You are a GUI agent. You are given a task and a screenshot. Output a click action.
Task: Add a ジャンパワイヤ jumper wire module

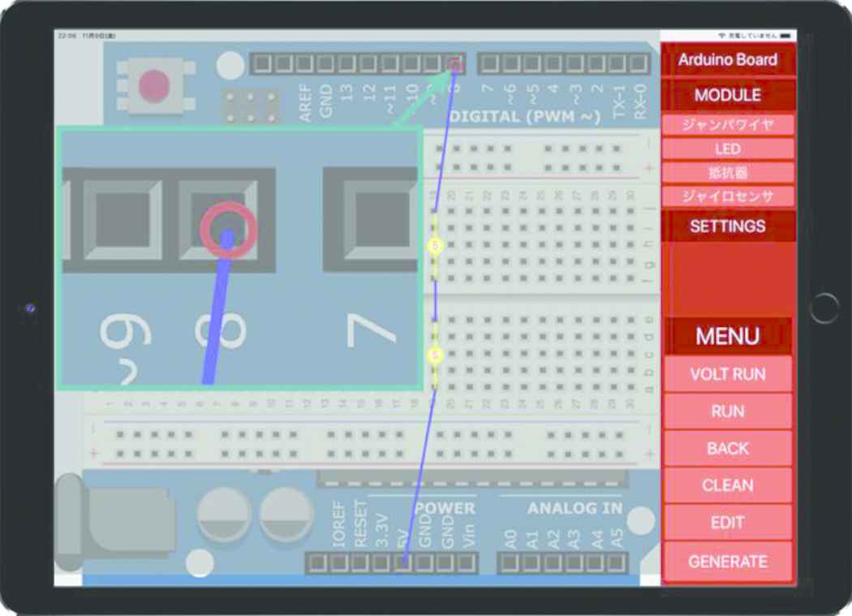coord(728,124)
